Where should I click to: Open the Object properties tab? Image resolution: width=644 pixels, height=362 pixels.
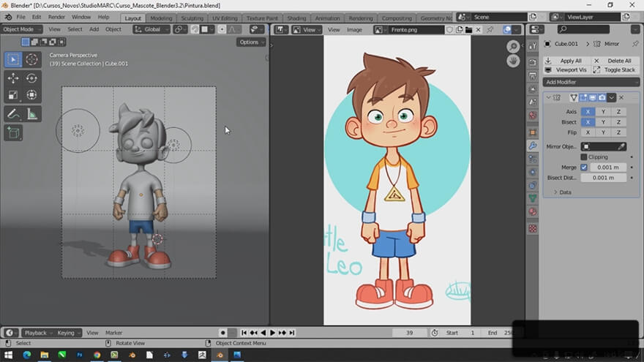point(533,132)
